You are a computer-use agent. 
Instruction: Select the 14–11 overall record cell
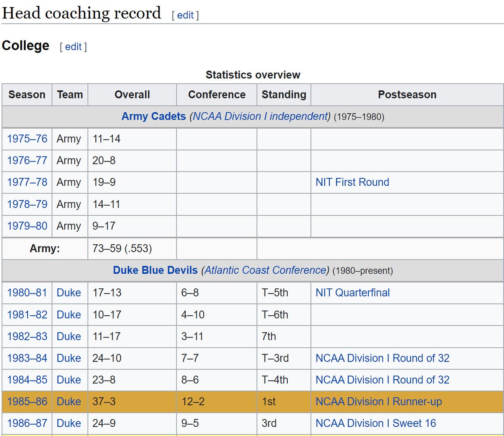pyautogui.click(x=132, y=204)
